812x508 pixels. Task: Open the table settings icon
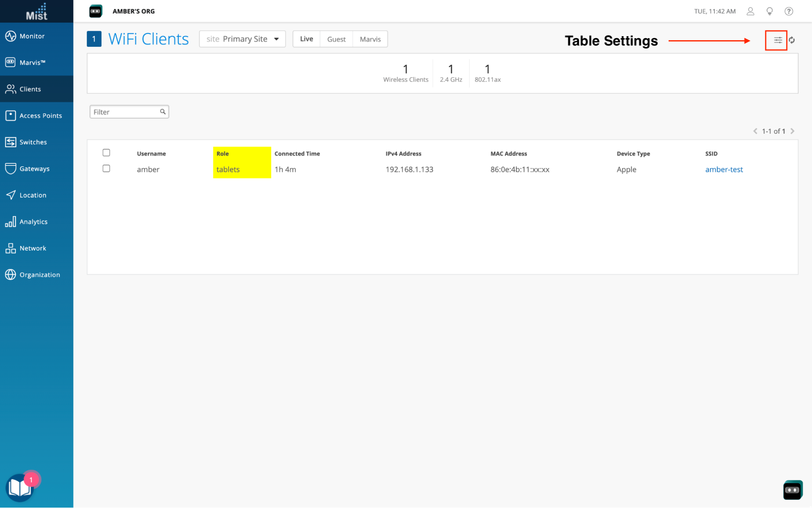[777, 40]
